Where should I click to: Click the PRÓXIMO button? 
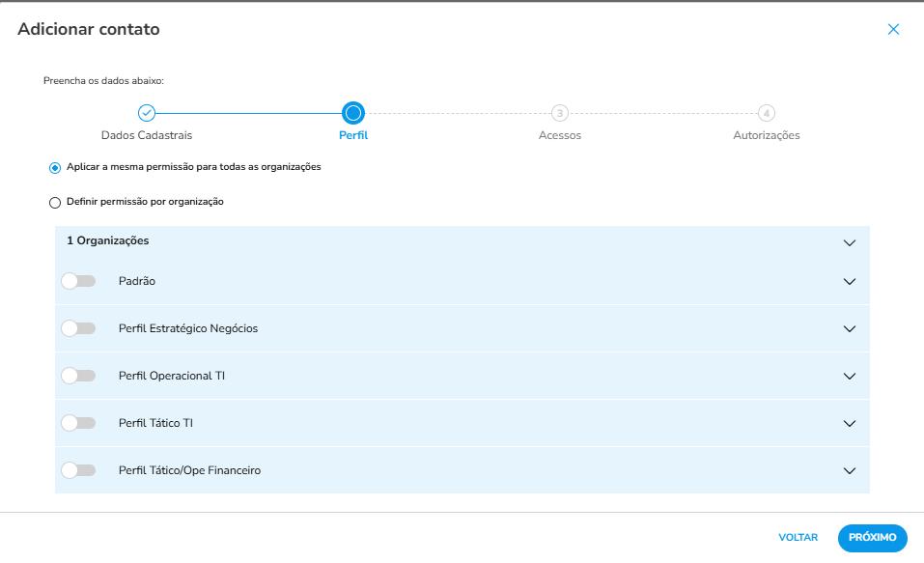[x=872, y=538]
